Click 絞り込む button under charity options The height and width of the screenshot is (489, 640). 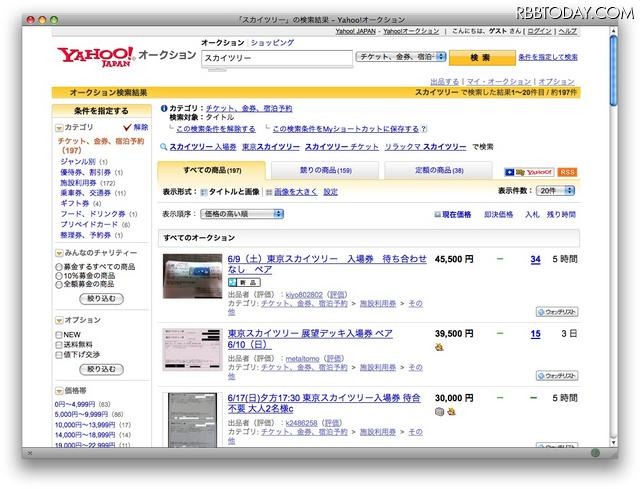101,299
